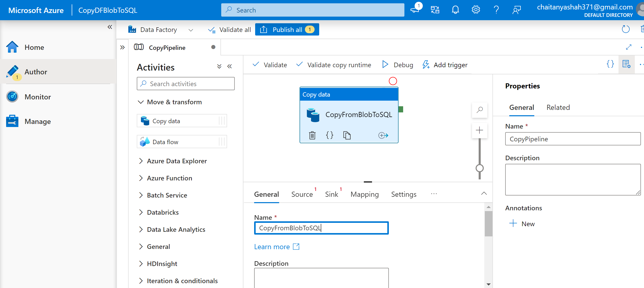644x288 pixels.
Task: Zoom in the canvas plus button
Action: click(x=480, y=130)
